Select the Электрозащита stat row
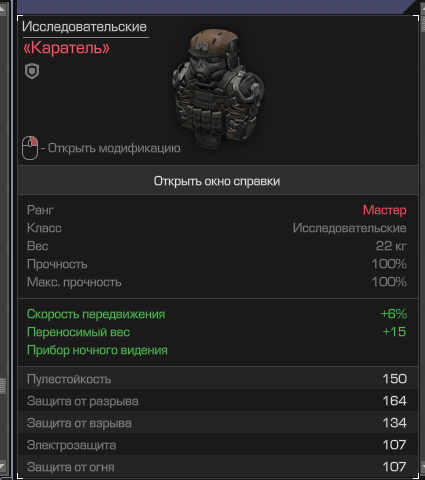 tap(218, 445)
